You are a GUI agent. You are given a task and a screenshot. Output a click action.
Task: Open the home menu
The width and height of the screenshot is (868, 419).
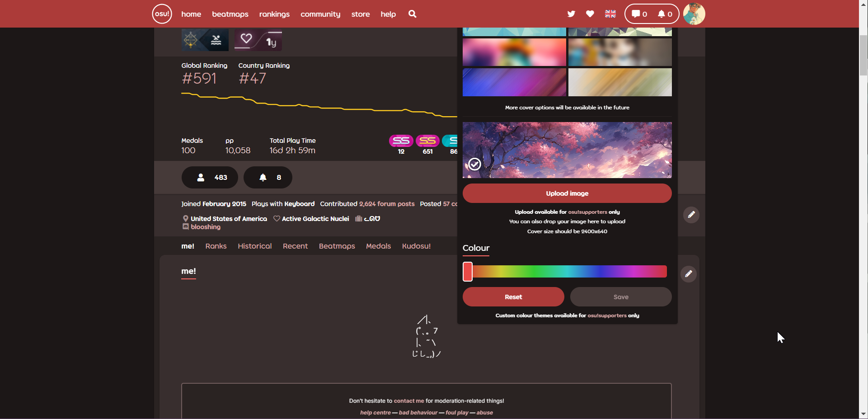(191, 14)
